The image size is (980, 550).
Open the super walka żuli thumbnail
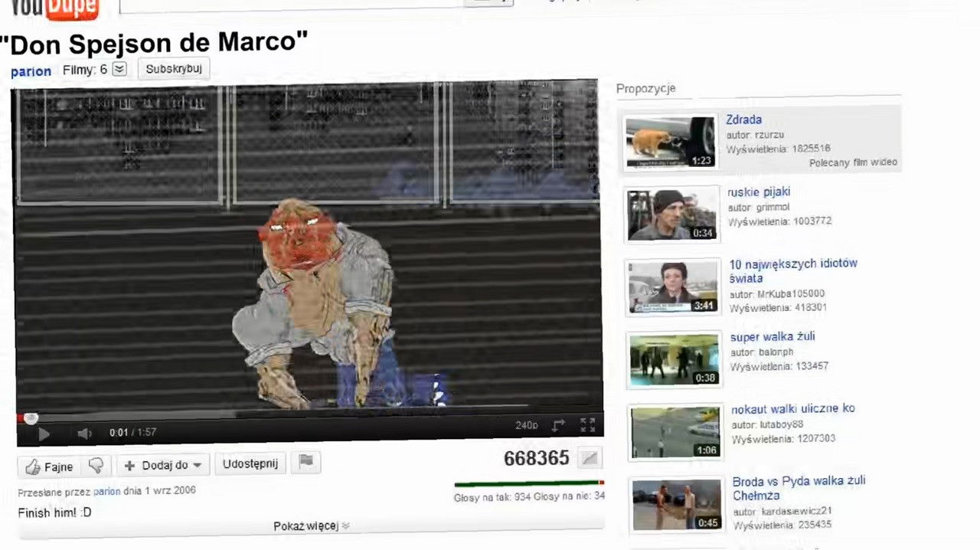point(674,359)
